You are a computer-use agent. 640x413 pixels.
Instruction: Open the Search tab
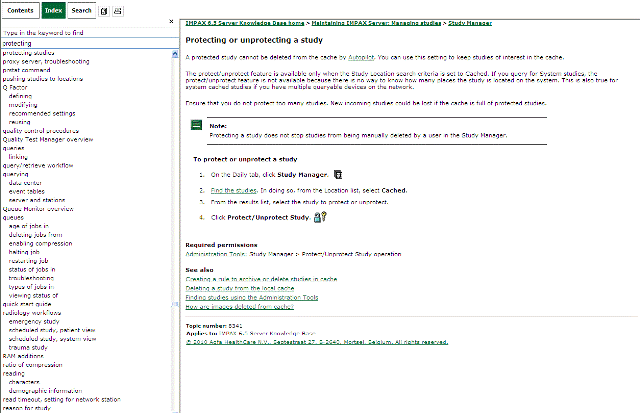81,10
